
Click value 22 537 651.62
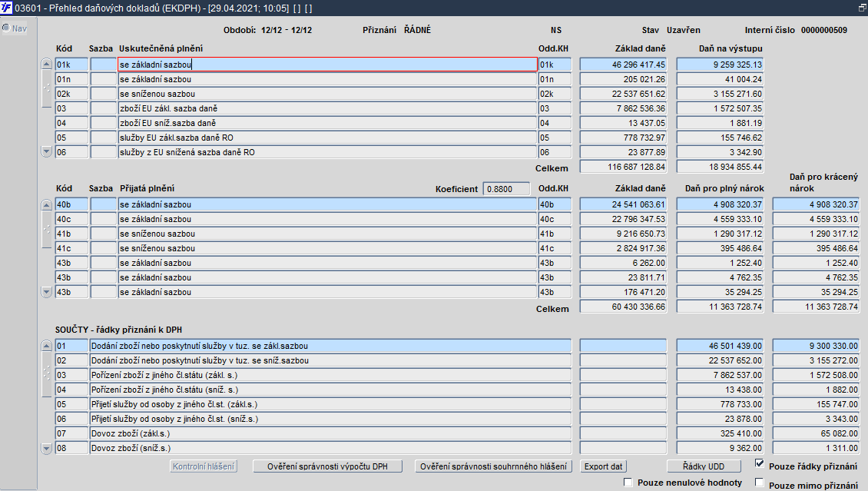[x=623, y=94]
